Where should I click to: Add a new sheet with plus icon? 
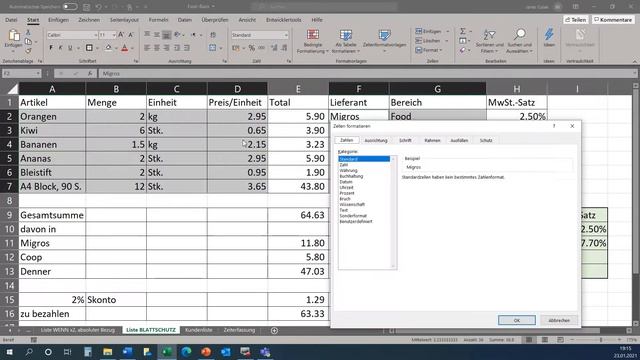pyautogui.click(x=274, y=330)
